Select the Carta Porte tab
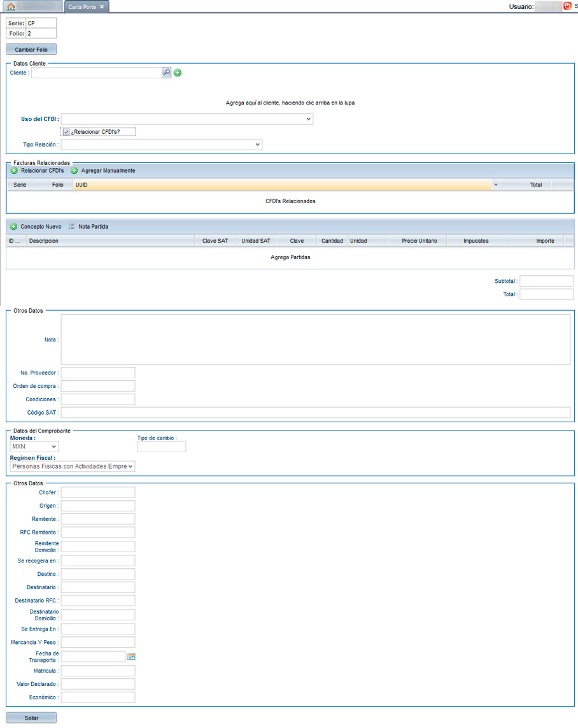This screenshot has height=728, width=578. tap(81, 6)
